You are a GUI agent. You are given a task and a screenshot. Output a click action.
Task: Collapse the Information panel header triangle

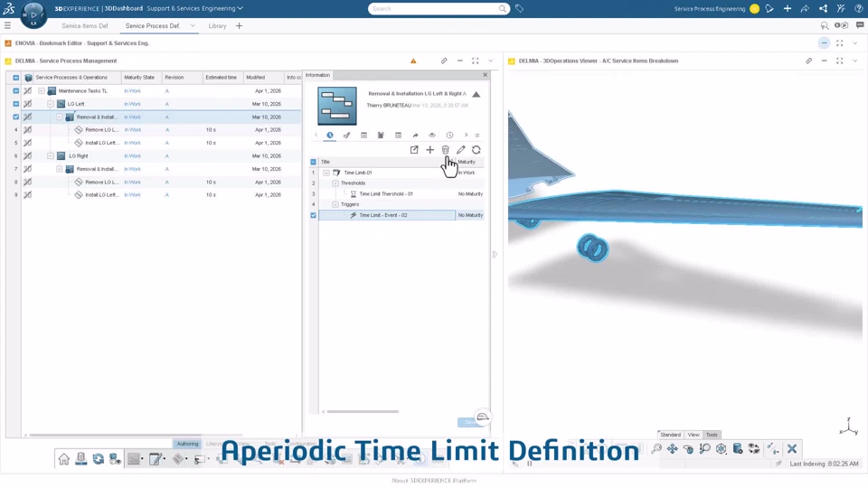tap(476, 94)
